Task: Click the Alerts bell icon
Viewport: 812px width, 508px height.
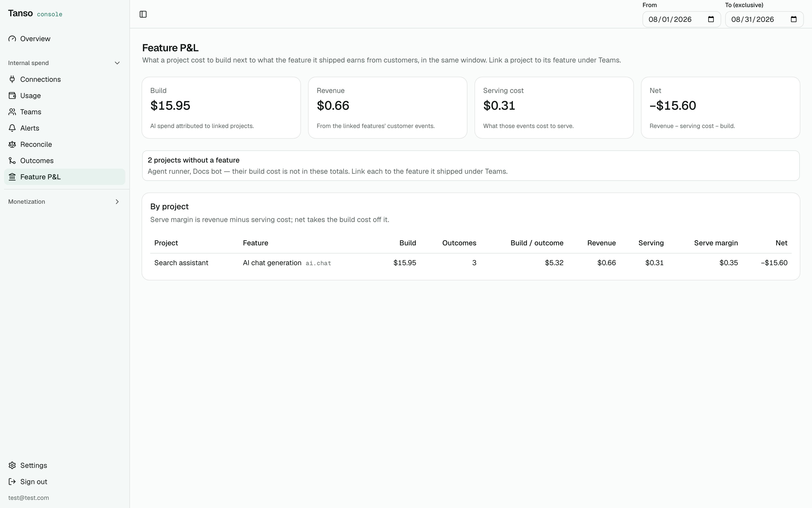Action: (x=12, y=128)
